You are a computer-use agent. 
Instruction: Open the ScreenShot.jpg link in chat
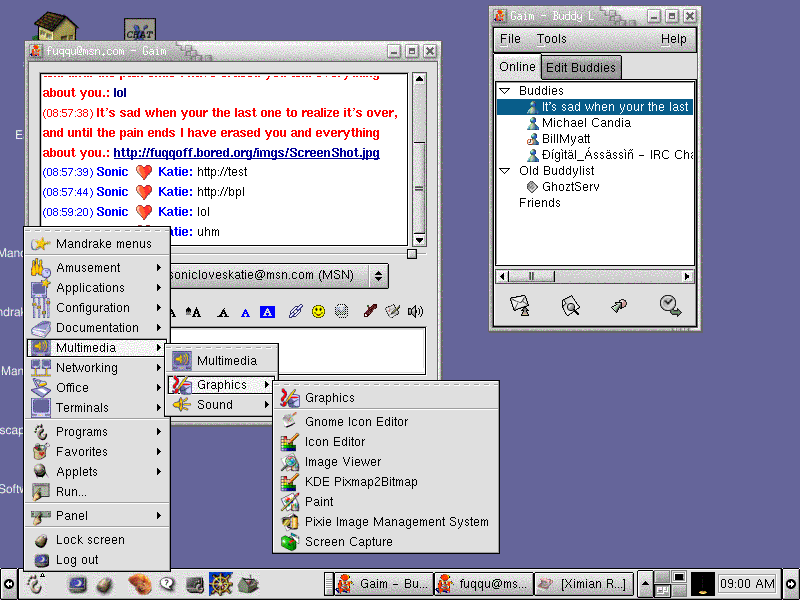click(246, 153)
